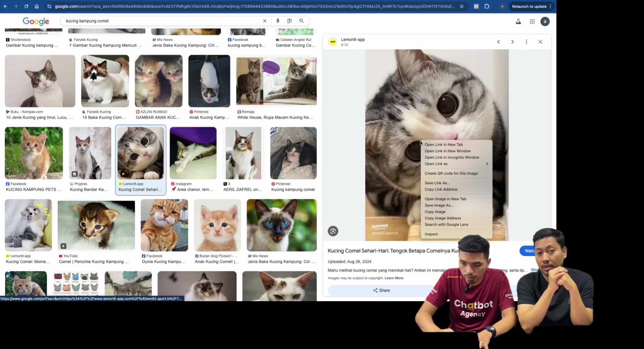This screenshot has width=644, height=349.
Task: Open the Chrome three-dot menu
Action: (550, 6)
